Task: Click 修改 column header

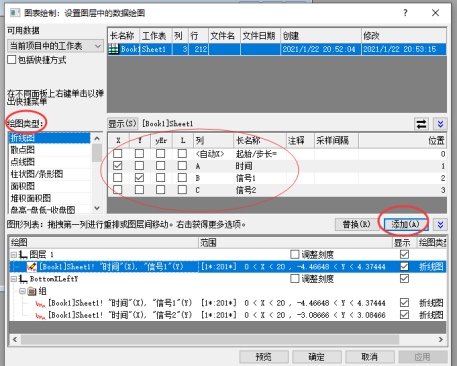Action: (x=404, y=36)
